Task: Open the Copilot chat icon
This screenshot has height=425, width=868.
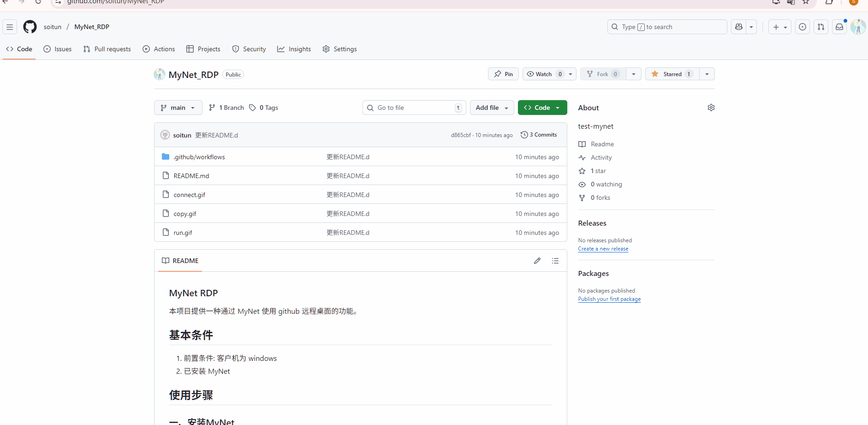Action: tap(739, 27)
